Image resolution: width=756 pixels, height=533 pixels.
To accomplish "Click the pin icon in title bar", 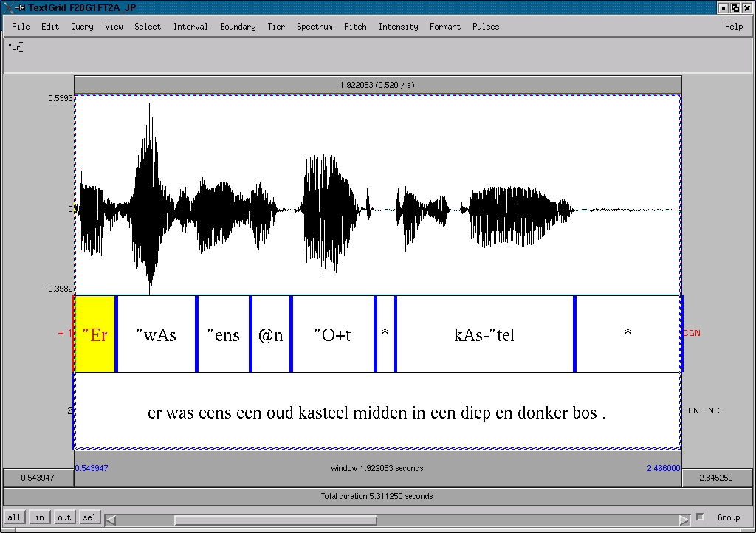I will click(20, 7).
